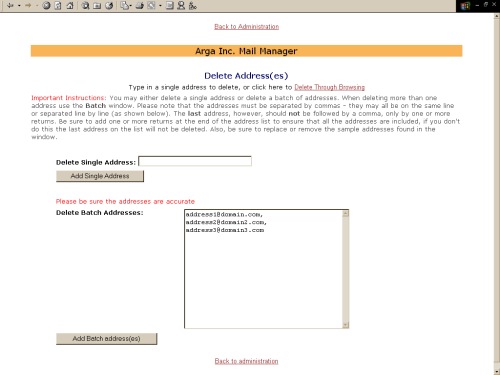Open the Search magnifier toolbar icon
This screenshot has width=500, height=375.
tap(85, 5)
